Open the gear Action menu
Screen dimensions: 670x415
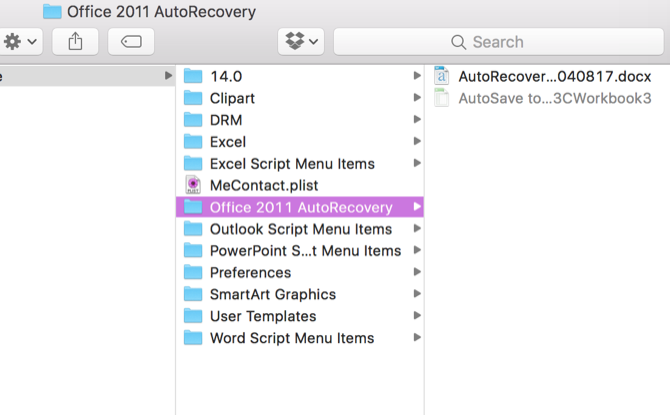pyautogui.click(x=20, y=42)
